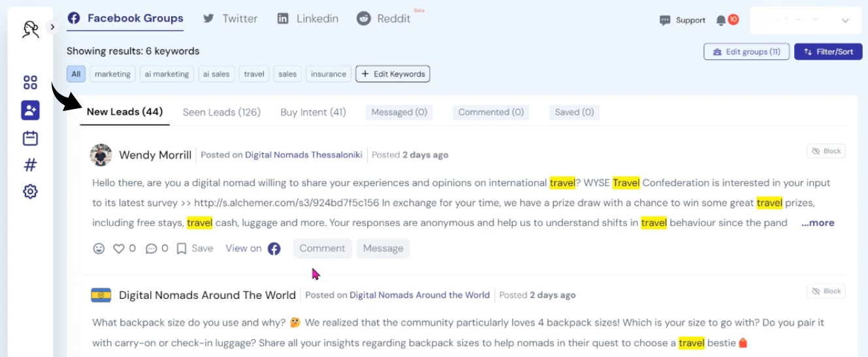The height and width of the screenshot is (357, 868).
Task: Filter by the marketing keyword
Action: pos(112,74)
